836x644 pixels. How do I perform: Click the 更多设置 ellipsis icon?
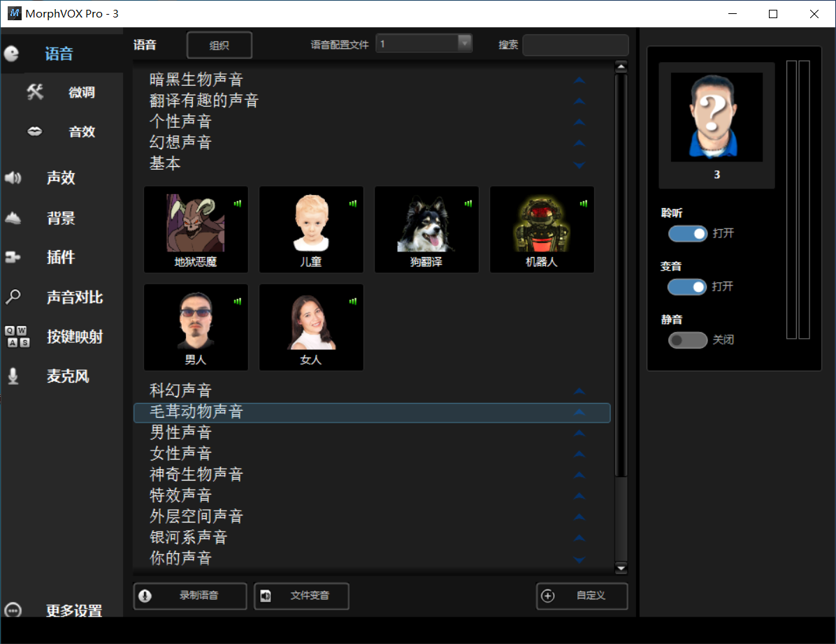(13, 610)
